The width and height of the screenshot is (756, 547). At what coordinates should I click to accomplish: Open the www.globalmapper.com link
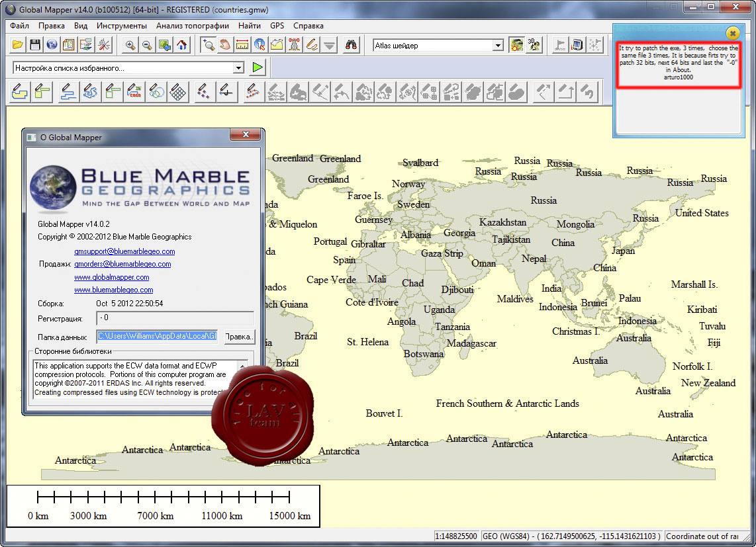tap(111, 276)
